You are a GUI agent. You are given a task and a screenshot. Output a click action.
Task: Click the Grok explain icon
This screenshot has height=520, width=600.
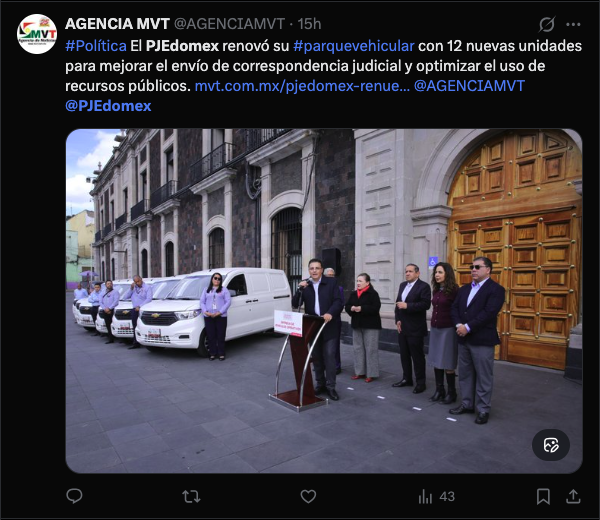click(547, 24)
